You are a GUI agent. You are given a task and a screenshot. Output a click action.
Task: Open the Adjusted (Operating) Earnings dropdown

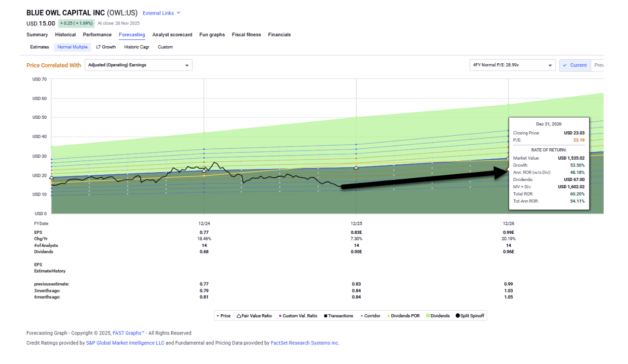(138, 65)
